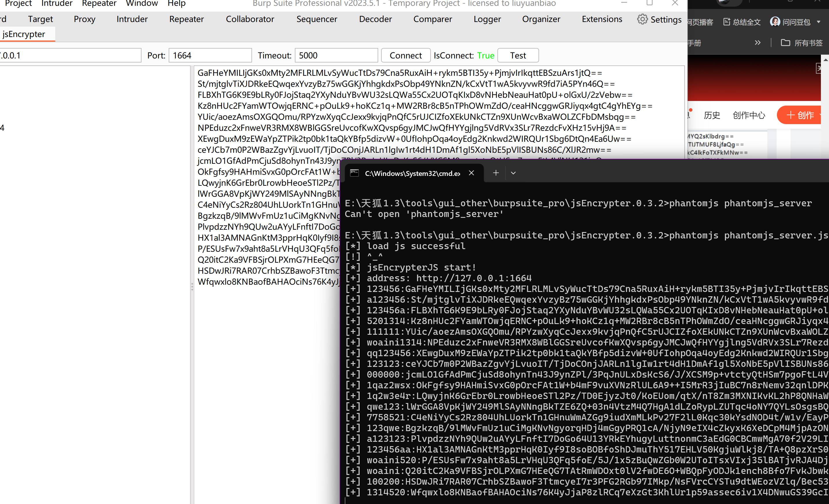Close the cmd.exe terminal tab

point(471,173)
